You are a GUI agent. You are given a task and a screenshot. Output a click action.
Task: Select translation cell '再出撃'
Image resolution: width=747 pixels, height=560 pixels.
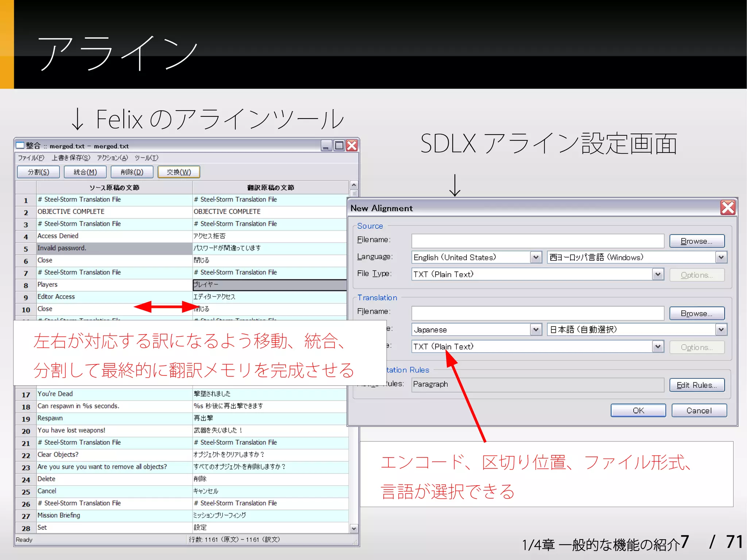[x=271, y=418]
